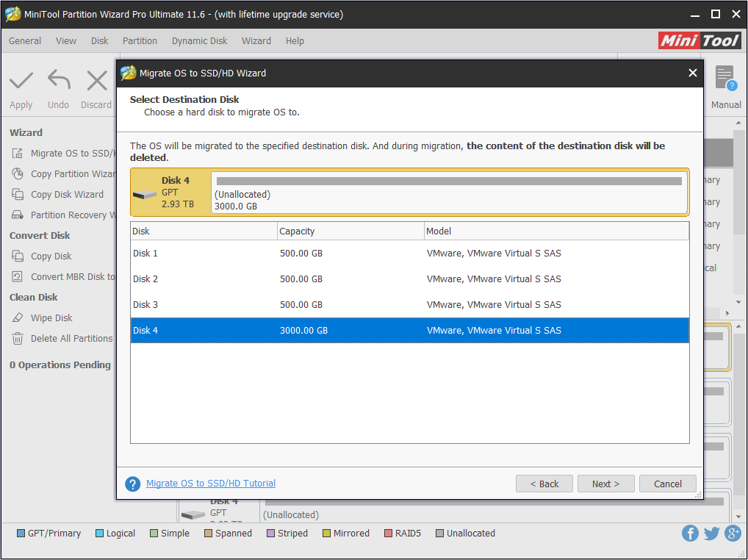The height and width of the screenshot is (560, 748).
Task: Click the Disk 4 drive icon in preview
Action: coord(145,194)
